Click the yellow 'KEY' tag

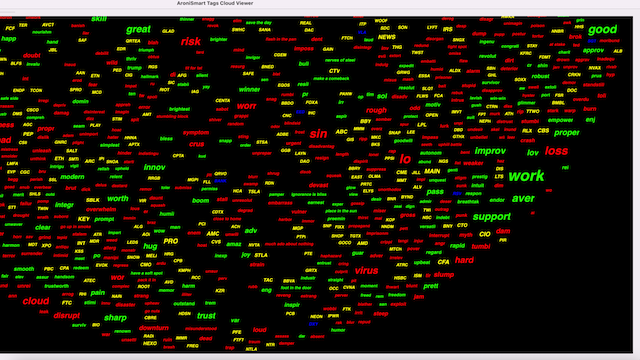tap(84, 219)
